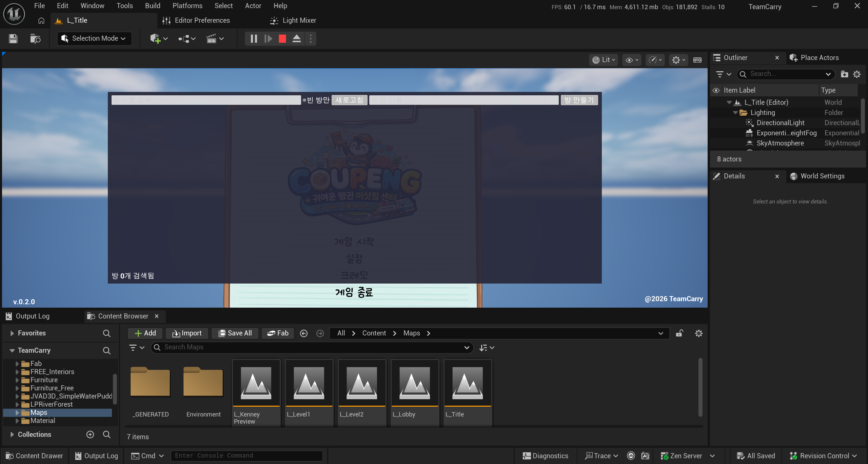Stop the play session
Image resolution: width=868 pixels, height=464 pixels.
[282, 39]
